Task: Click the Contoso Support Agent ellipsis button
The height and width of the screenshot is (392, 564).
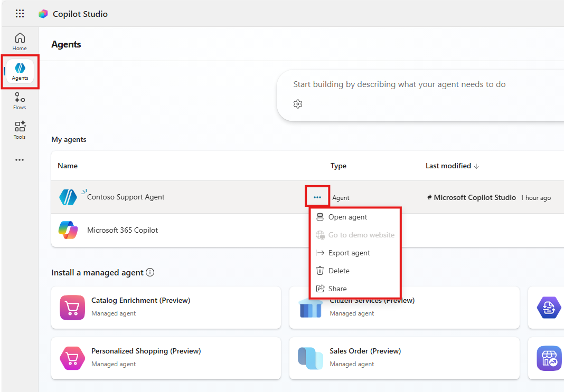Action: tap(317, 197)
